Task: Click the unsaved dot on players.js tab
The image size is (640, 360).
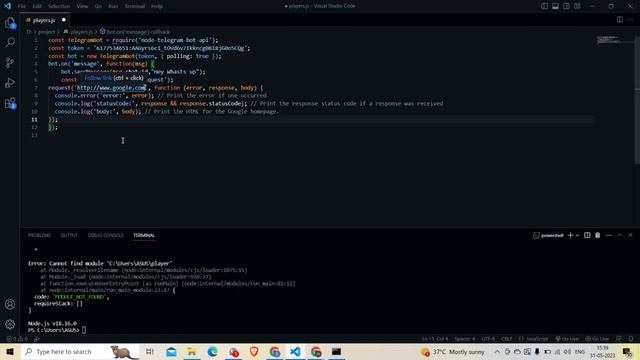Action: (x=64, y=20)
